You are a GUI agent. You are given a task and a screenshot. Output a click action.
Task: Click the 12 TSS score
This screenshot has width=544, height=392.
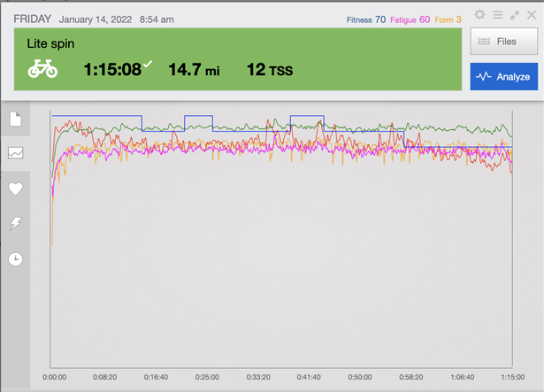click(270, 70)
